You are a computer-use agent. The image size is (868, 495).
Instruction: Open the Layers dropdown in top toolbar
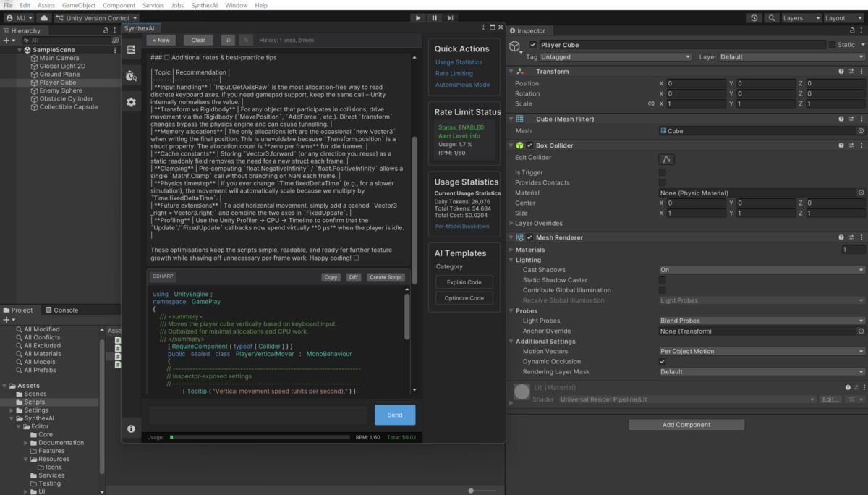tap(802, 18)
